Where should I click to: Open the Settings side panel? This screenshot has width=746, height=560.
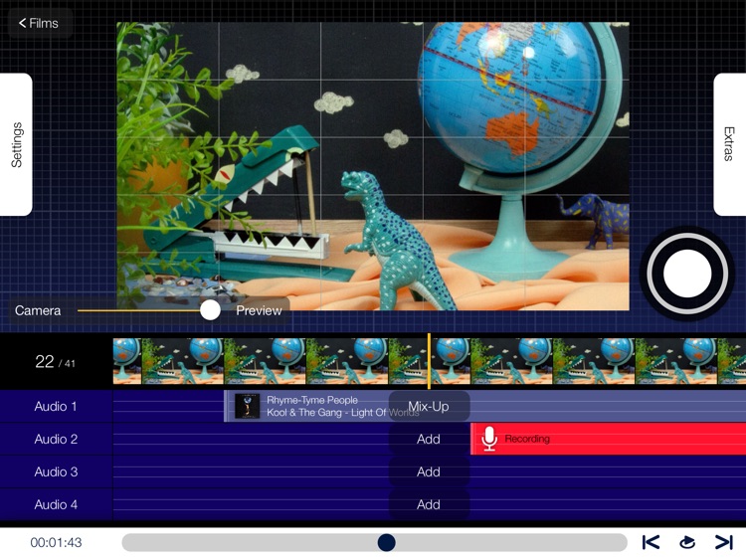[16, 144]
